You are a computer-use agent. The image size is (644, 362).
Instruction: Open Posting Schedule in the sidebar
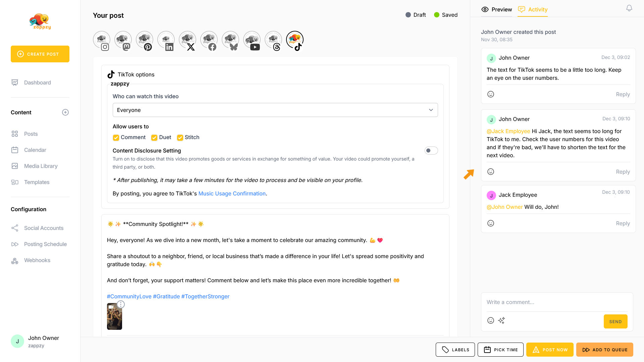45,244
